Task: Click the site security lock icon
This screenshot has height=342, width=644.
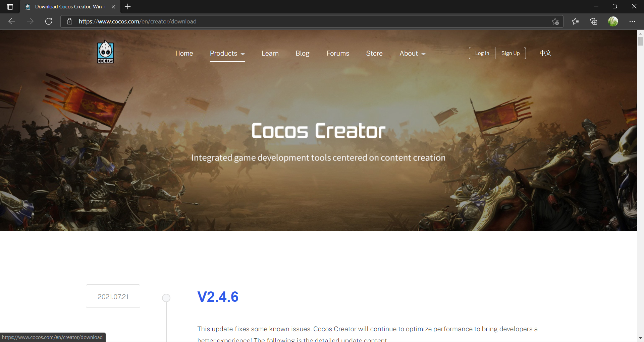Action: click(x=69, y=21)
